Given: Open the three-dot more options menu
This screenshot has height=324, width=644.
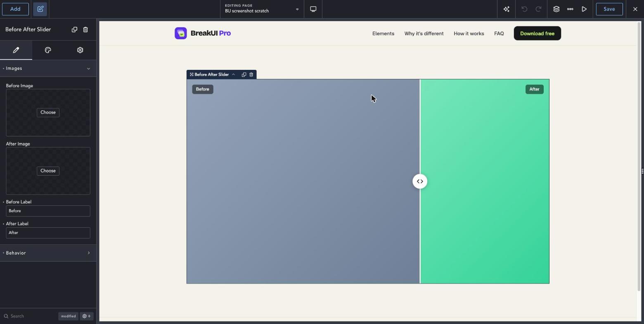Looking at the screenshot, I should pos(570,9).
